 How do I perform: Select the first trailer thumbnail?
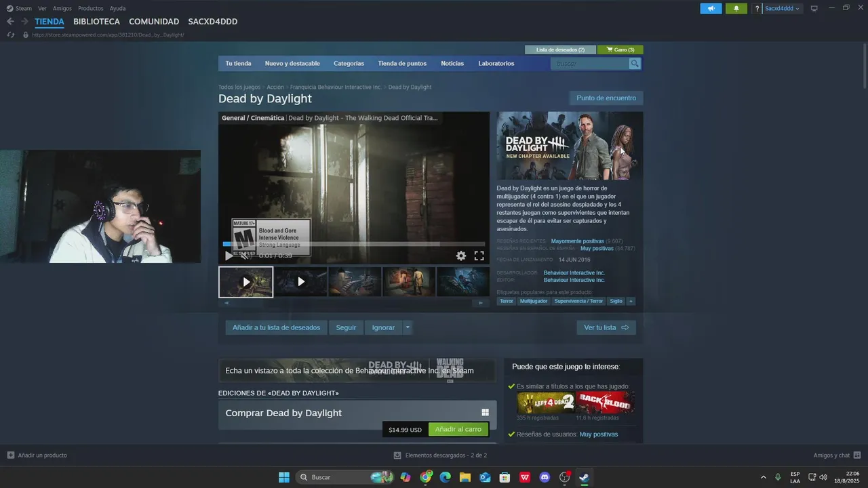coord(245,282)
